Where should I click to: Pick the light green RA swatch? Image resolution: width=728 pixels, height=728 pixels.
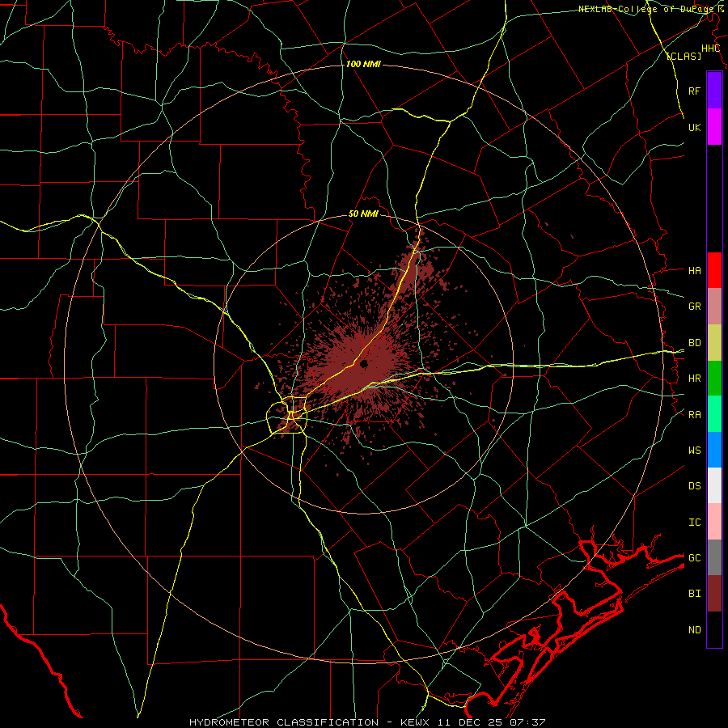point(714,414)
